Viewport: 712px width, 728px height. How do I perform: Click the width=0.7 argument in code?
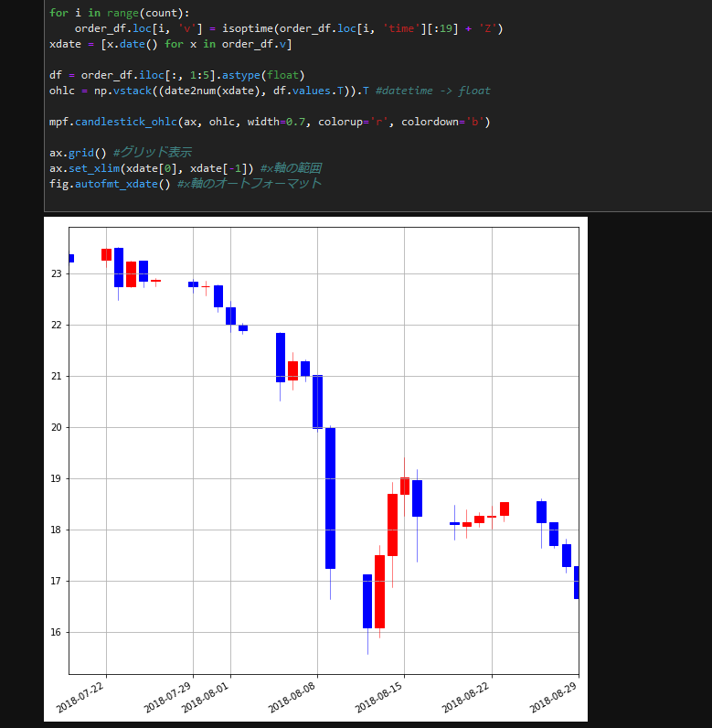click(x=276, y=122)
